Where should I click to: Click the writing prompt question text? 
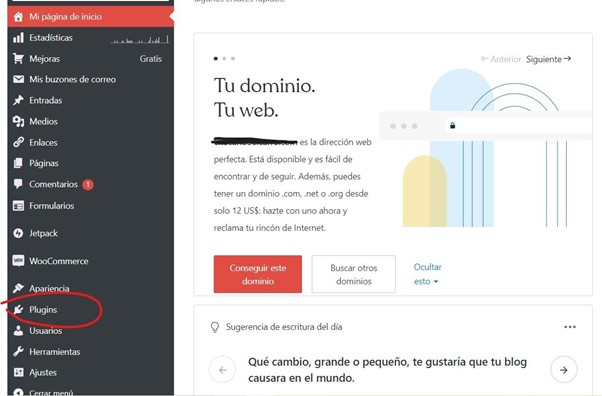pyautogui.click(x=387, y=370)
